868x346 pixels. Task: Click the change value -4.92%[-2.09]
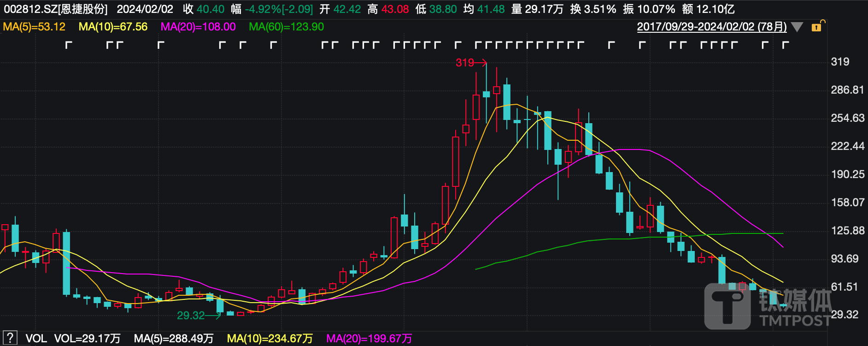279,9
